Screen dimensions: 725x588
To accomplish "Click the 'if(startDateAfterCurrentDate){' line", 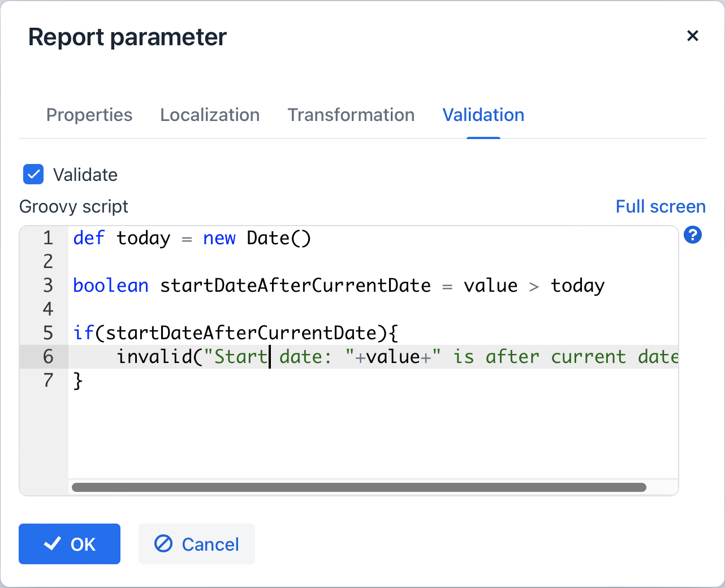I will [x=236, y=333].
